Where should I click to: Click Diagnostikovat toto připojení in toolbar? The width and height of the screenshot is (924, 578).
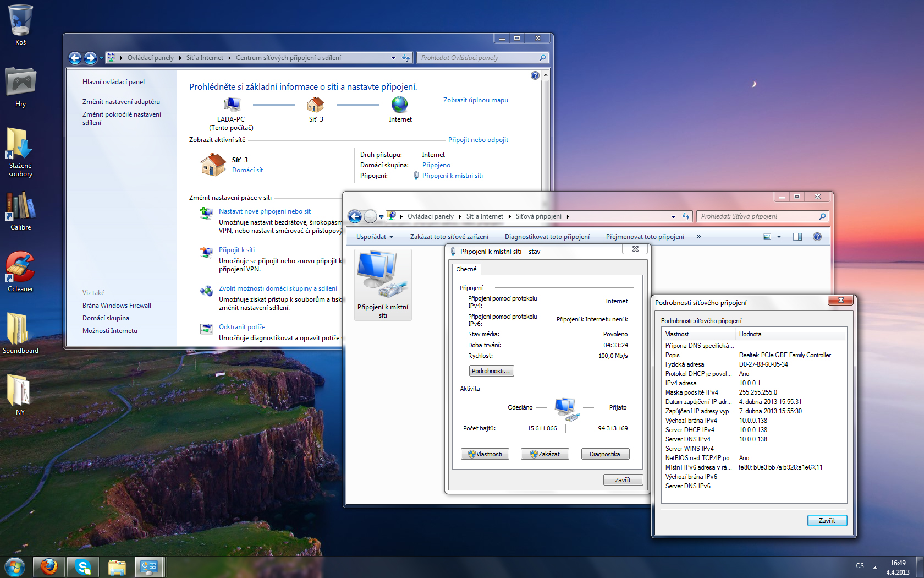(547, 237)
